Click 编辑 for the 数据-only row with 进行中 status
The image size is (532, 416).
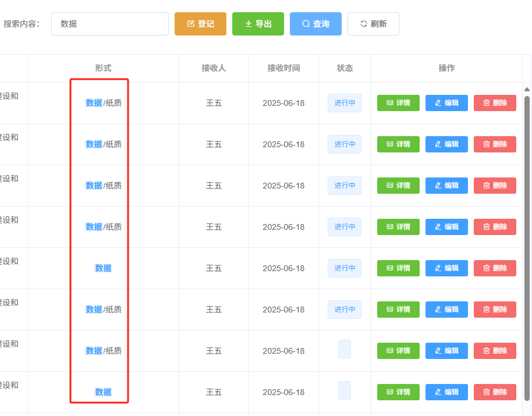pyautogui.click(x=446, y=268)
